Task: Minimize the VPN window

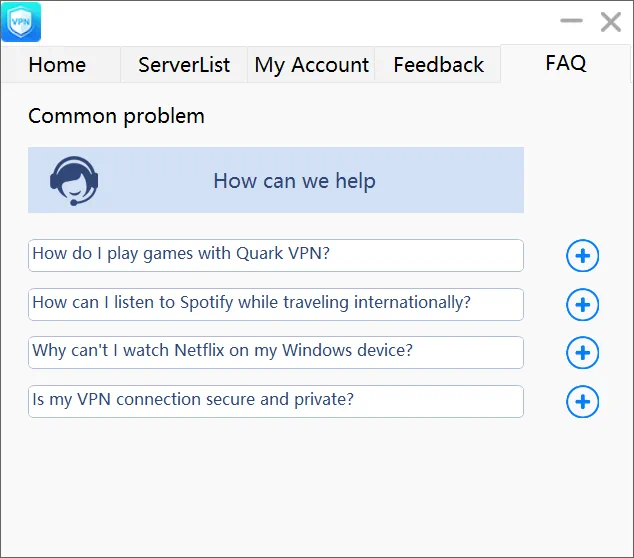Action: click(571, 21)
